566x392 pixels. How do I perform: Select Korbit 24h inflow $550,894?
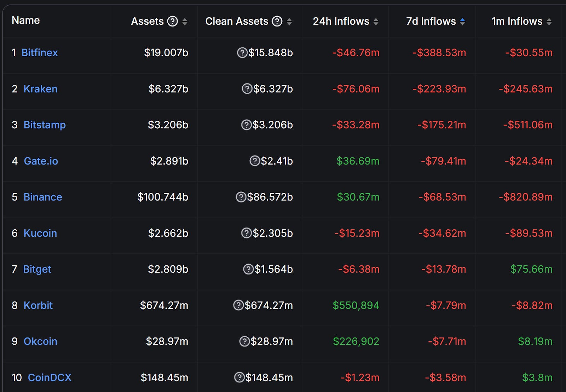coord(356,305)
